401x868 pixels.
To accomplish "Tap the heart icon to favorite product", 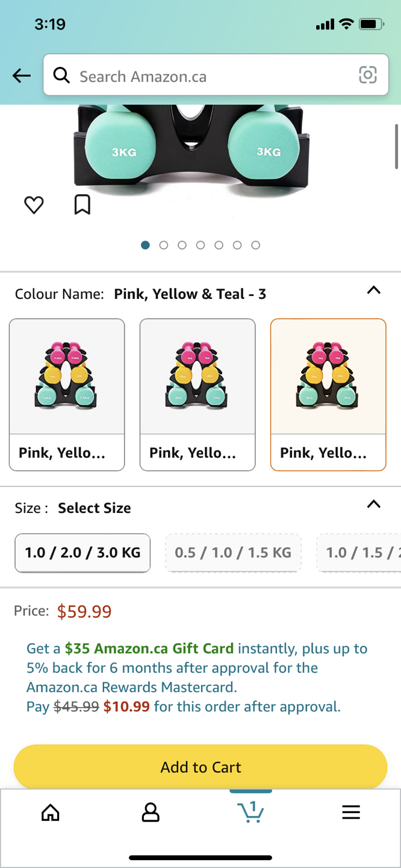I will (34, 205).
